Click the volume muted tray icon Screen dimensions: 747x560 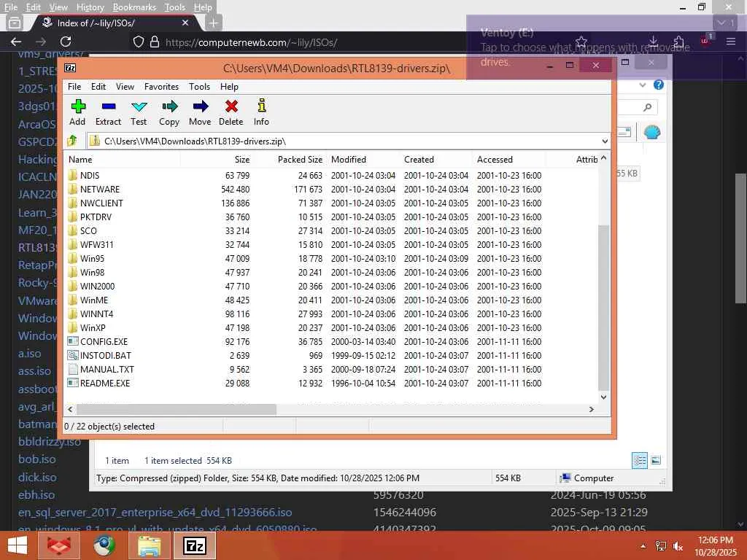[678, 546]
